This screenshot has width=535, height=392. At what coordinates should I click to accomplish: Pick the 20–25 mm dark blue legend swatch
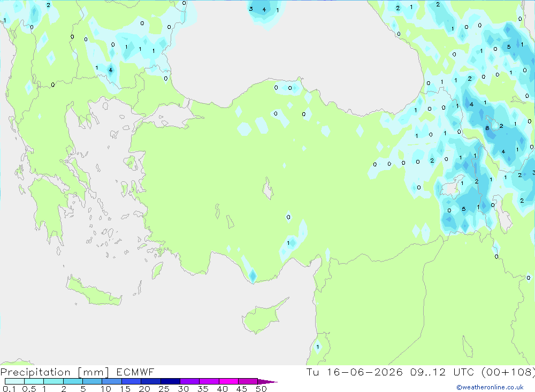tap(151, 381)
